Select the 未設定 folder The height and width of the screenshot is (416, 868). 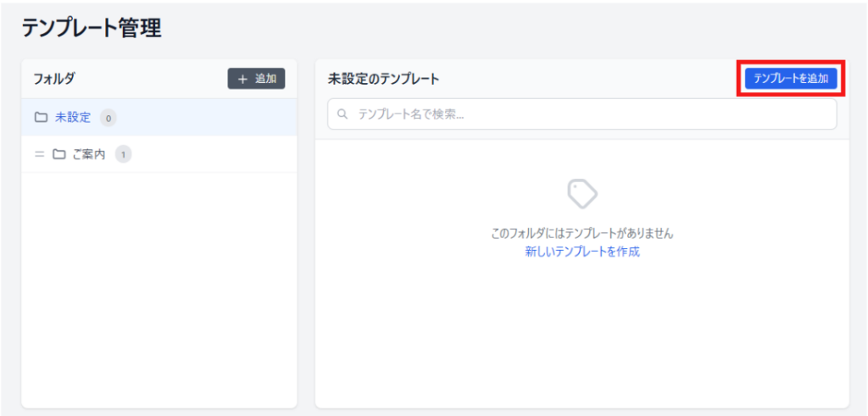pos(73,118)
